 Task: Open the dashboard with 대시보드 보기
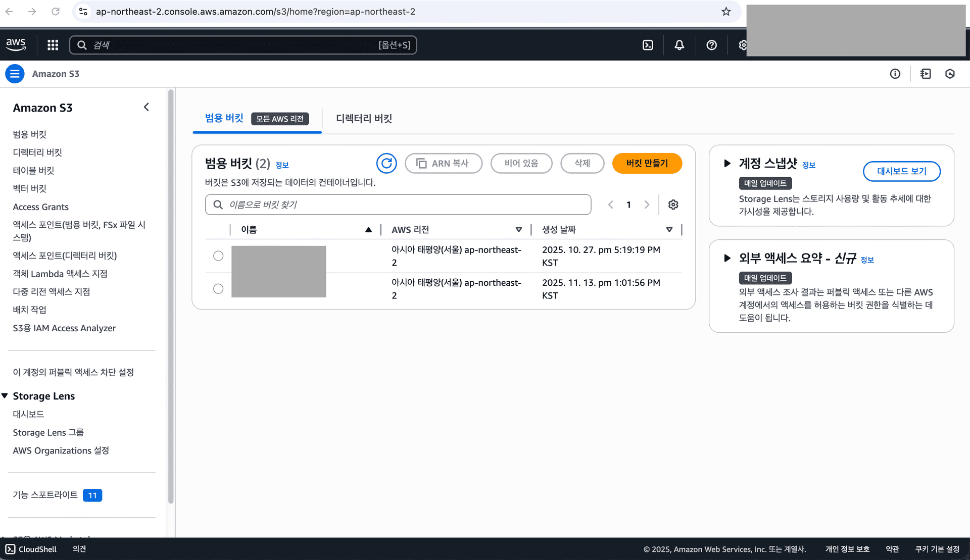tap(901, 171)
